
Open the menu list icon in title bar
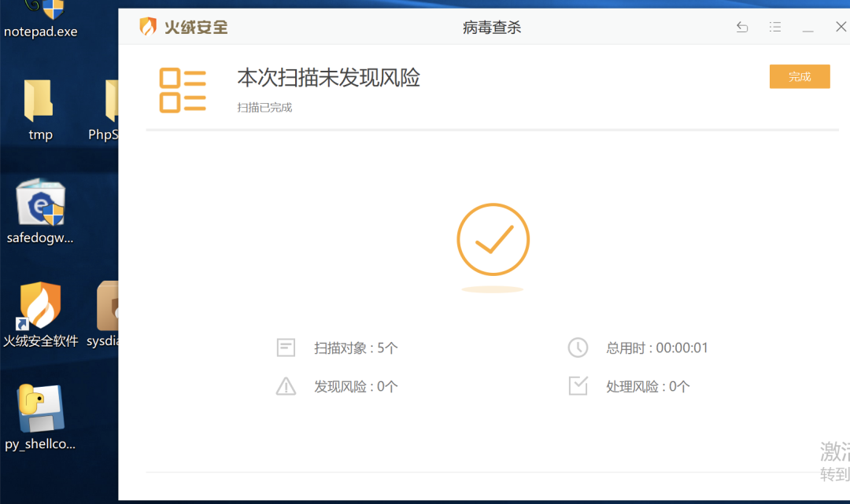(x=775, y=27)
